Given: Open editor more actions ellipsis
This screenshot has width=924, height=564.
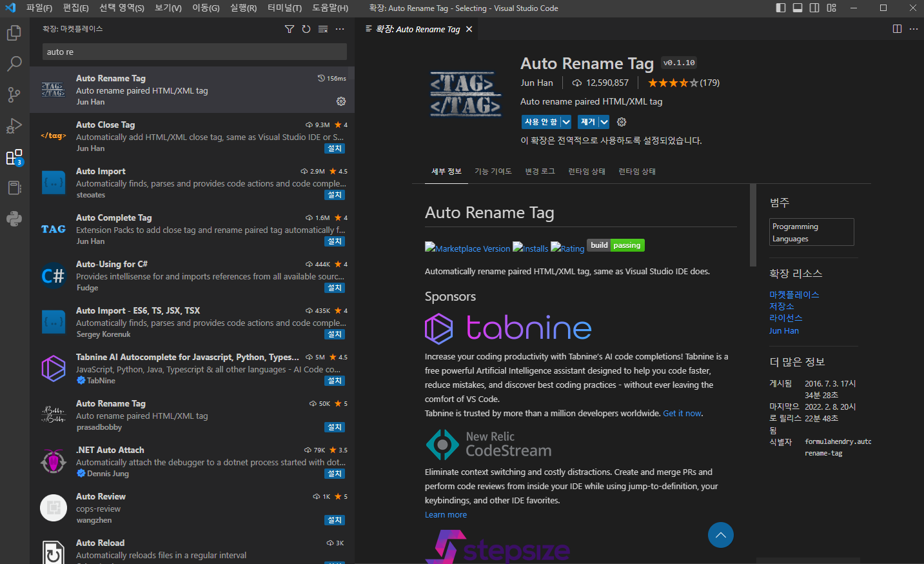Looking at the screenshot, I should [914, 29].
